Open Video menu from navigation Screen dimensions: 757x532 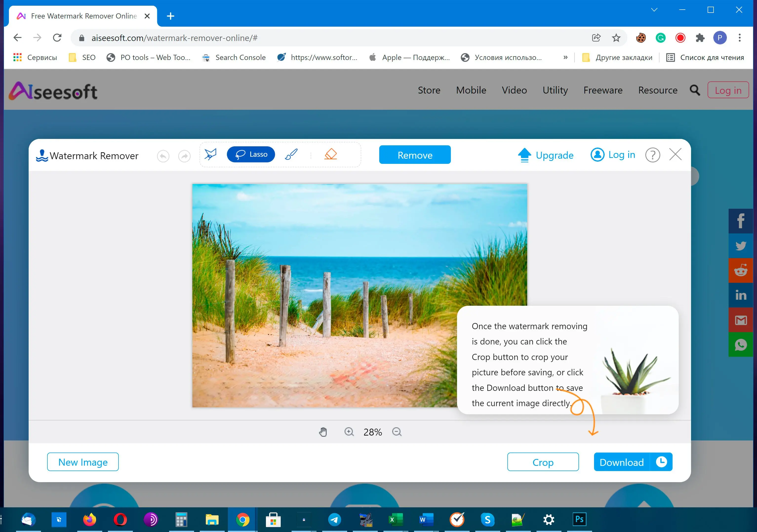tap(515, 90)
